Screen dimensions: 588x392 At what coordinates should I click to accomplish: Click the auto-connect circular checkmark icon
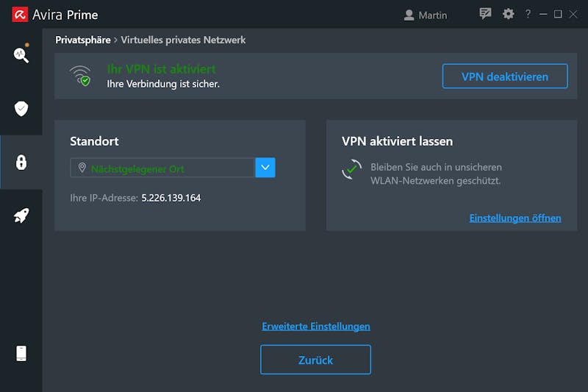pos(352,170)
